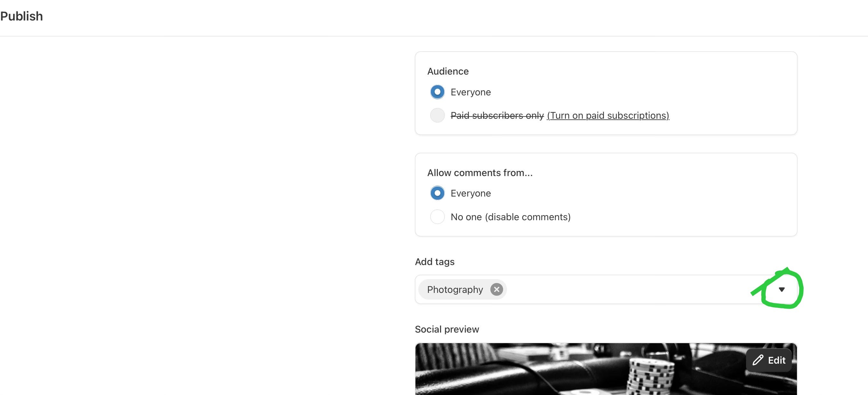Viewport: 868px width, 395px height.
Task: Choose the No one (disable comments) radio button
Action: click(x=438, y=217)
